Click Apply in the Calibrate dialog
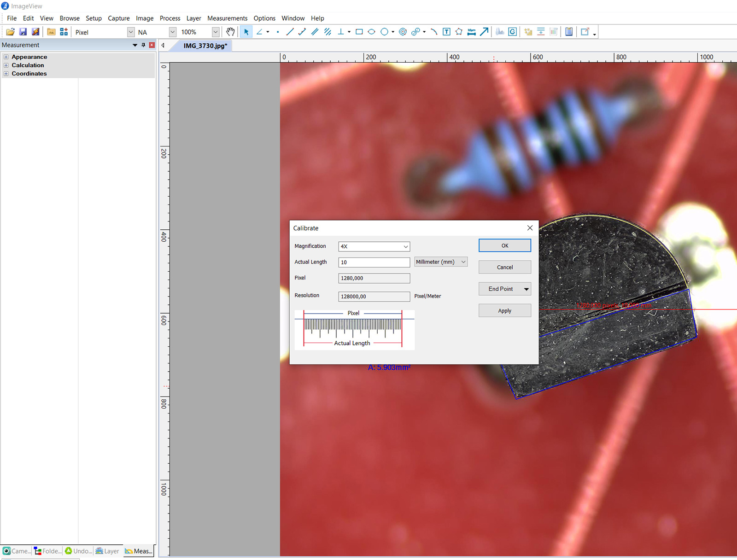737x560 pixels. [x=504, y=311]
